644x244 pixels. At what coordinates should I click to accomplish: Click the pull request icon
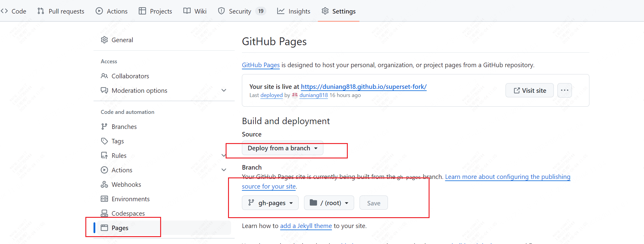coord(41,11)
